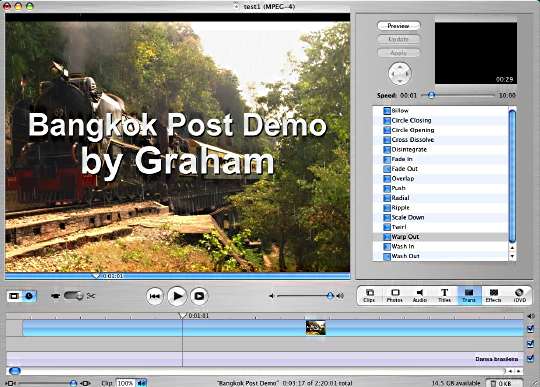Image resolution: width=540 pixels, height=387 pixels.
Task: Select the Billow transition
Action: 440,111
